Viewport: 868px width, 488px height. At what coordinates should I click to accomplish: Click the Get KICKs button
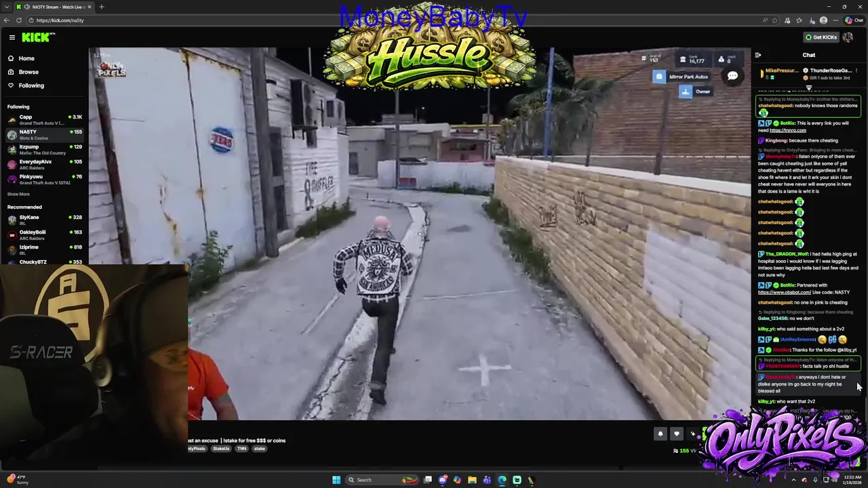(821, 37)
